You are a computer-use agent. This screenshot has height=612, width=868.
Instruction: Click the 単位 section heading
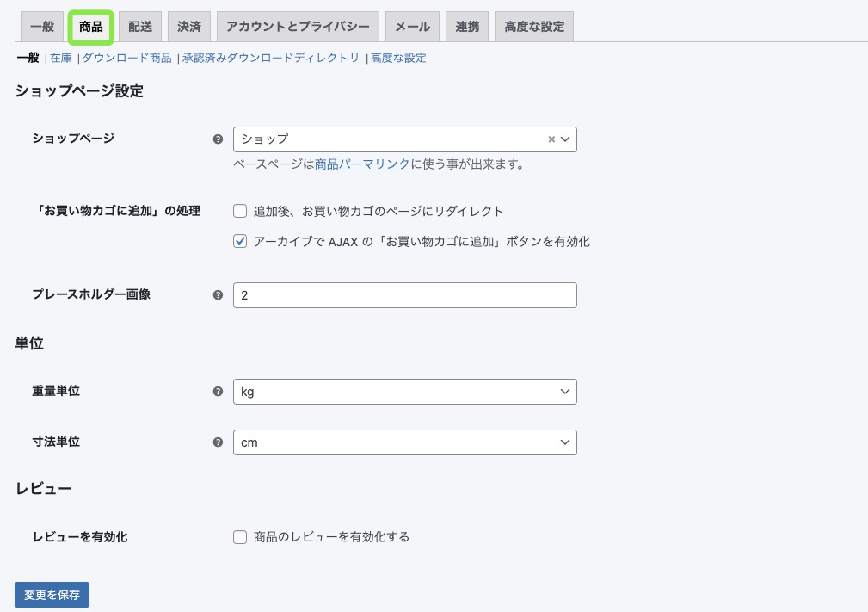(x=29, y=343)
